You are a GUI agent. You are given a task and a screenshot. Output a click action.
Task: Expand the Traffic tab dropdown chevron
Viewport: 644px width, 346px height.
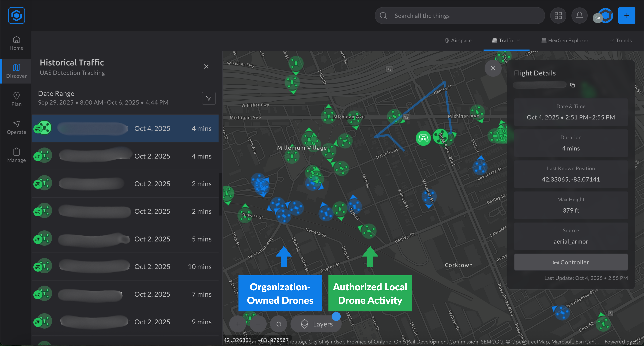pos(519,40)
